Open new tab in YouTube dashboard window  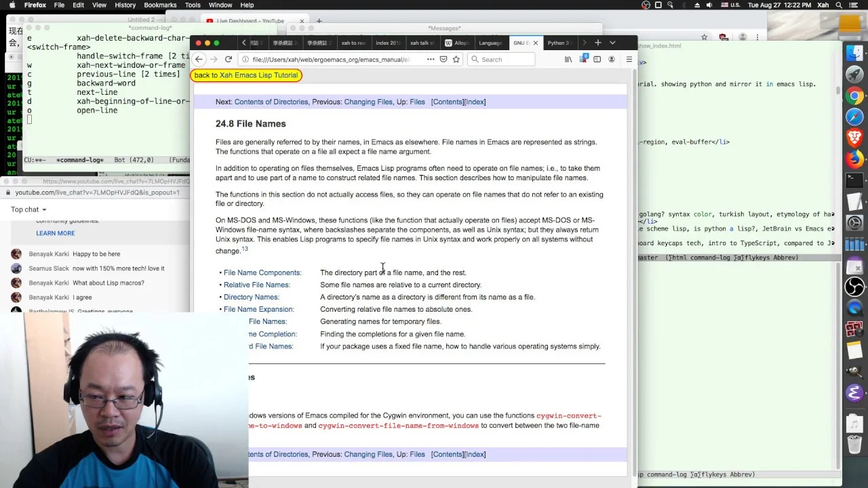pyautogui.click(x=319, y=21)
